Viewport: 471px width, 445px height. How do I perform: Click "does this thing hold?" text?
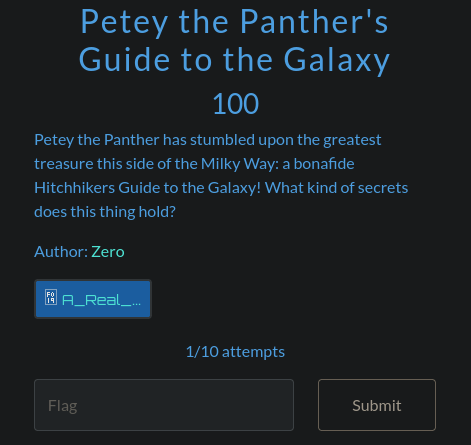[105, 212]
